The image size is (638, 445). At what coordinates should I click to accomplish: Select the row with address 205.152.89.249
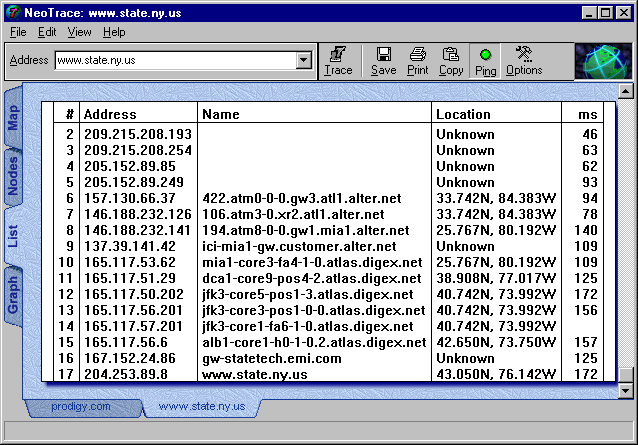click(x=328, y=182)
